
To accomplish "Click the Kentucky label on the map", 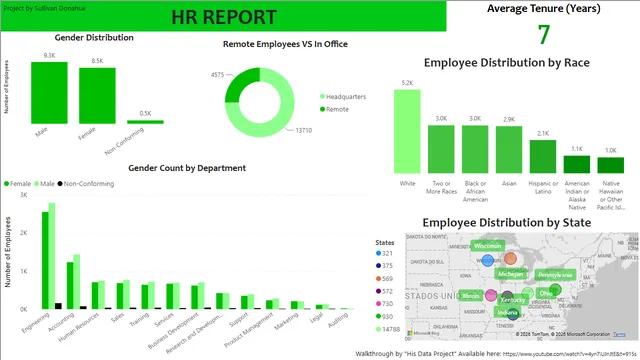I will tap(513, 300).
